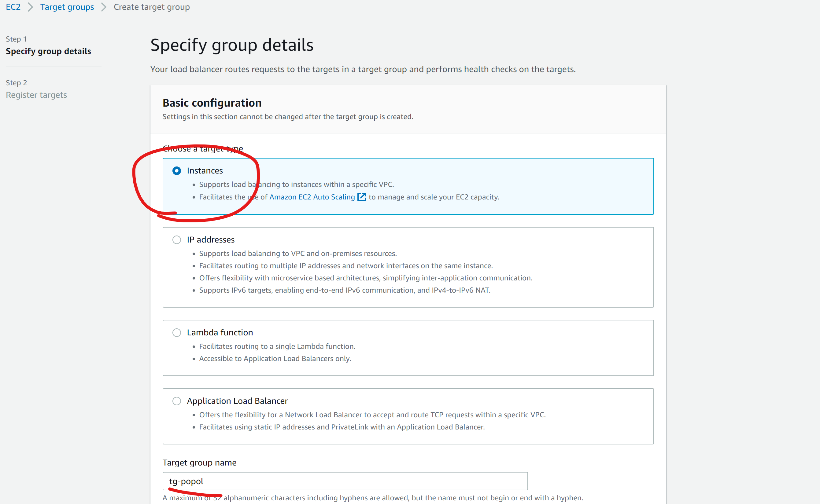The image size is (820, 504).
Task: Click the Lambda function option label
Action: pyautogui.click(x=220, y=332)
